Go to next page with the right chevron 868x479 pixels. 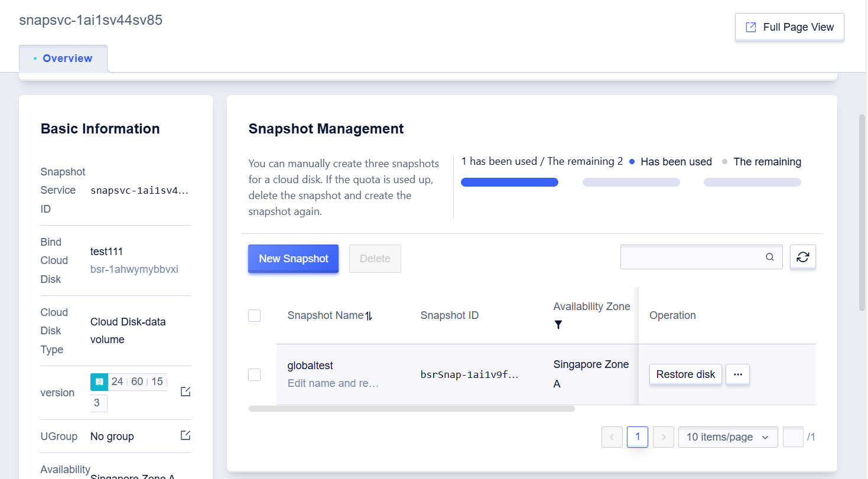664,437
